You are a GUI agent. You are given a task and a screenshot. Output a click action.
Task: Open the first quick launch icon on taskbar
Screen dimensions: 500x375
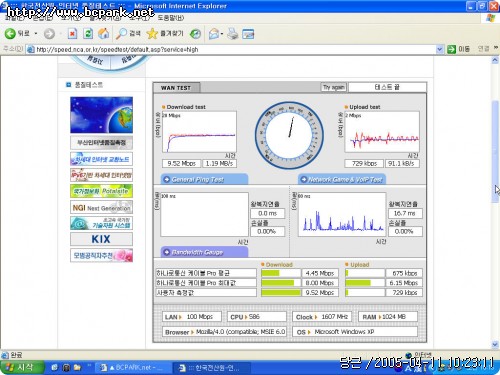click(54, 367)
